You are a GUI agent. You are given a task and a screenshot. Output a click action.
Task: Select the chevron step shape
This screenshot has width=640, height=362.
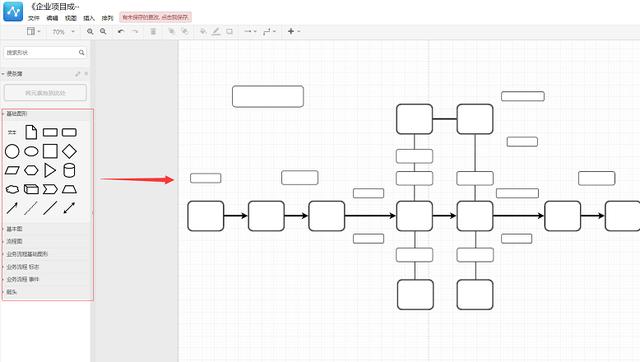[x=50, y=189]
